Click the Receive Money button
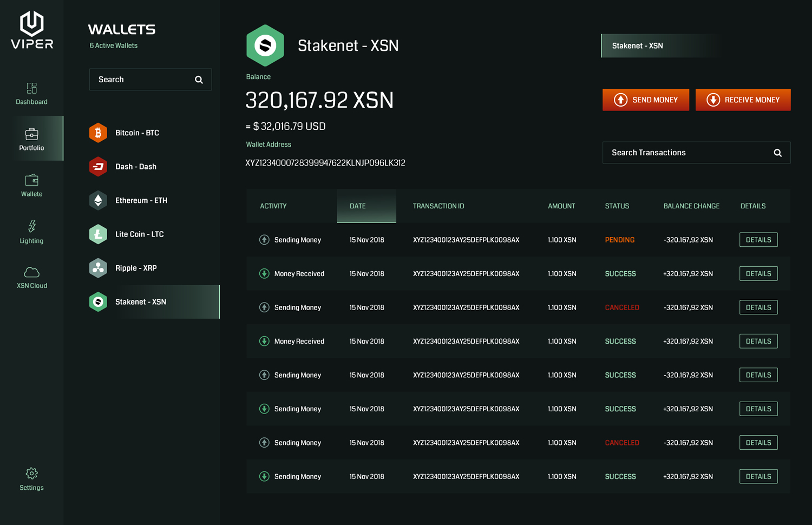The image size is (812, 525). 743,100
